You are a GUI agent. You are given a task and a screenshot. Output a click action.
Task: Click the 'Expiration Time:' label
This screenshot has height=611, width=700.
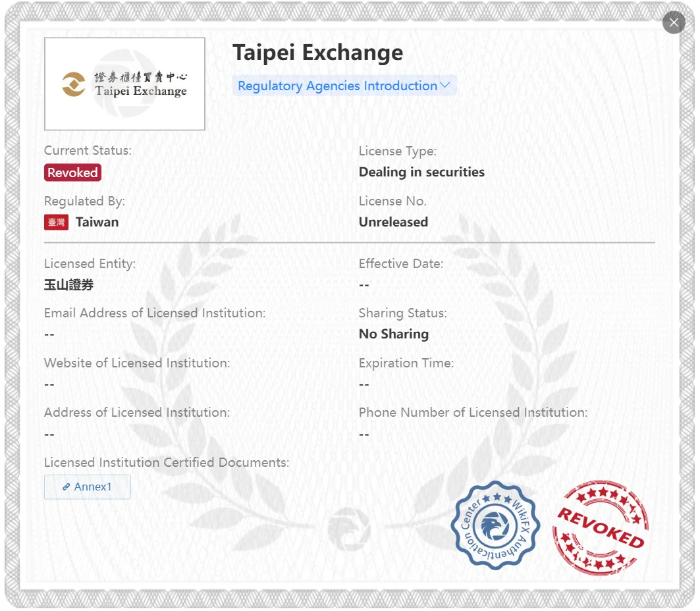click(x=406, y=363)
